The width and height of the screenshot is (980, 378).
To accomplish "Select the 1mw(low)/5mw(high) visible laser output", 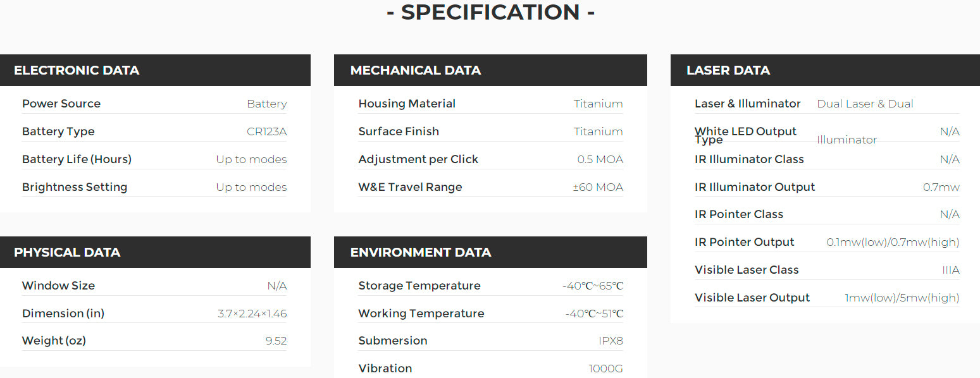I will 902,298.
